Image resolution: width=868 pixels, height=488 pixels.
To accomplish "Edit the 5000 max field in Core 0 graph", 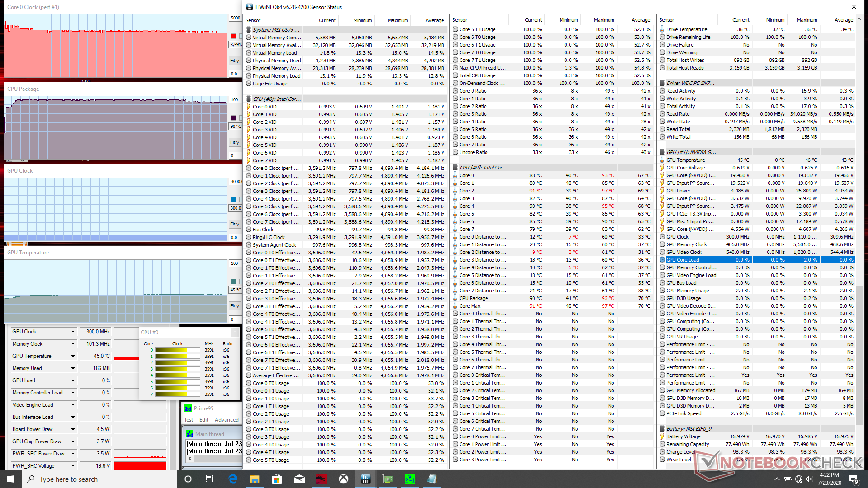I will 236,18.
